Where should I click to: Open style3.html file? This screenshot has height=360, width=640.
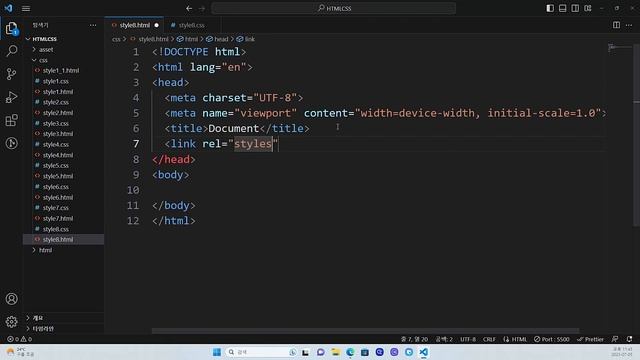[x=63, y=133]
